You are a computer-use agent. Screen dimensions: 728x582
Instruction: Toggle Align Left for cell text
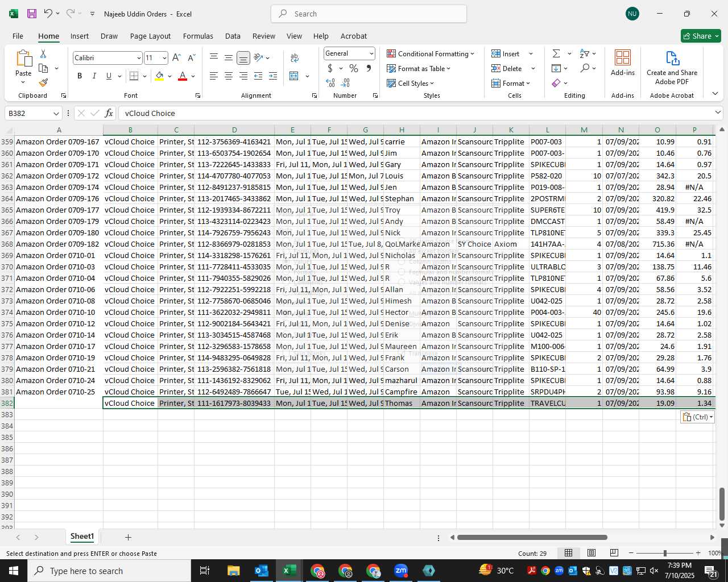coord(214,76)
